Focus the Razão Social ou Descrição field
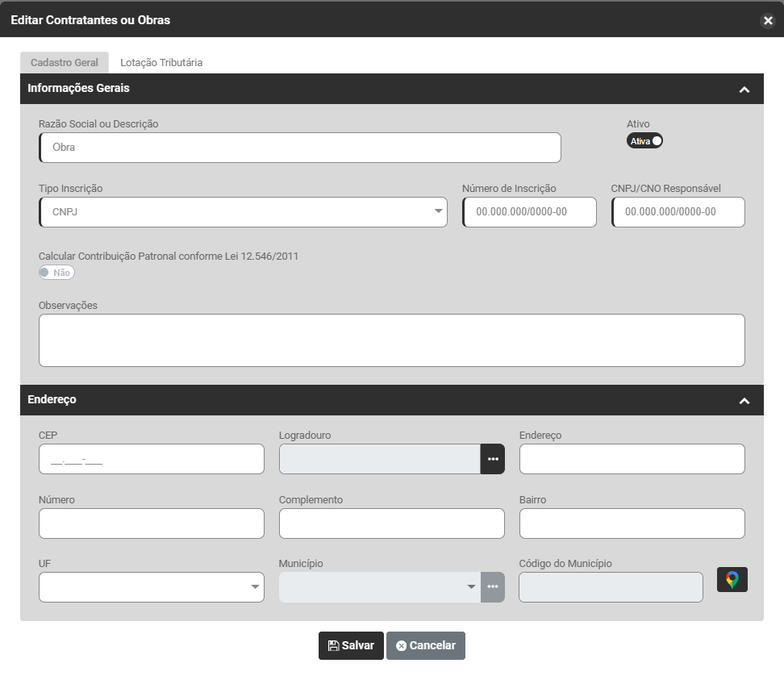 tap(300, 148)
